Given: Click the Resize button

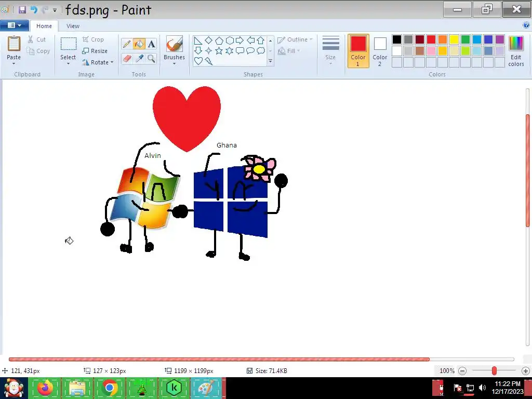Looking at the screenshot, I should tap(95, 51).
